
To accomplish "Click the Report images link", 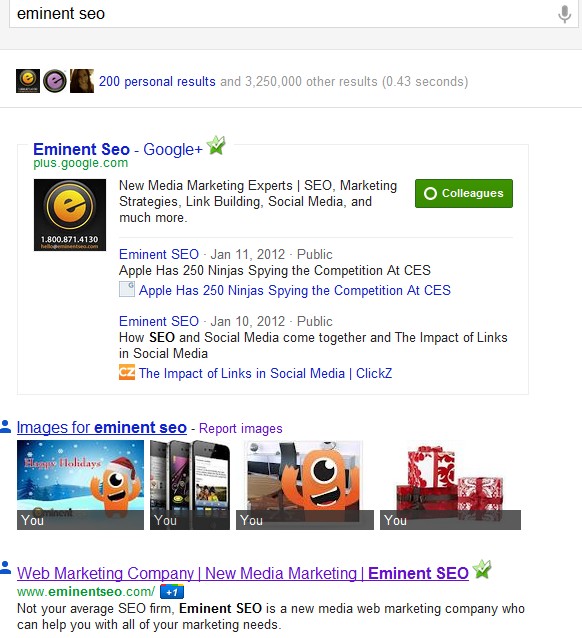I will (241, 428).
